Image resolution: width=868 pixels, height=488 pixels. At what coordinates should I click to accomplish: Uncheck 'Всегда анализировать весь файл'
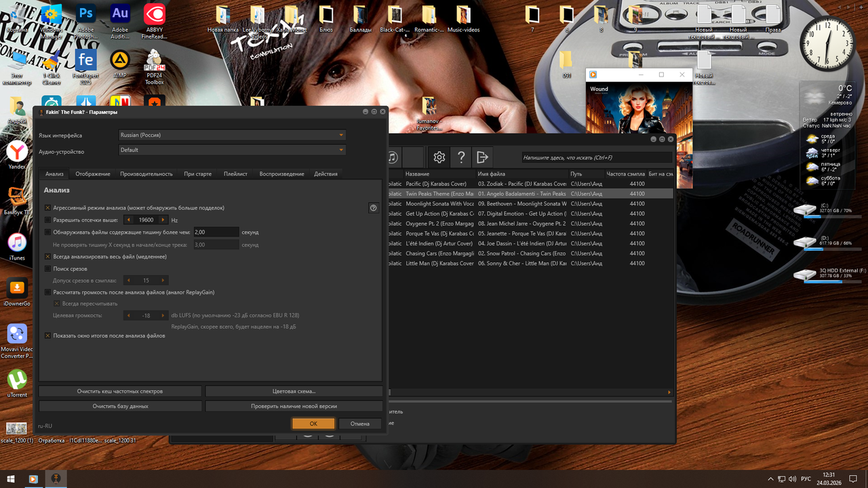pos(47,257)
